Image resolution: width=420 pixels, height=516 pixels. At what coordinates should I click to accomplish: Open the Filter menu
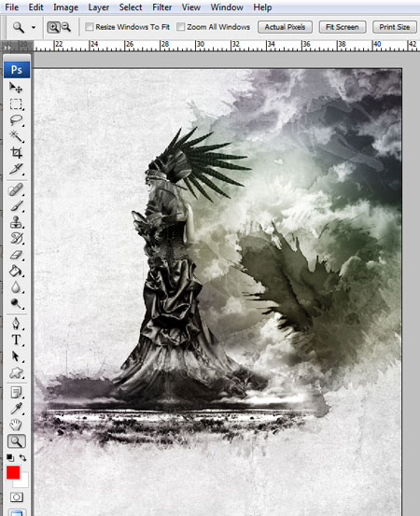(x=162, y=7)
